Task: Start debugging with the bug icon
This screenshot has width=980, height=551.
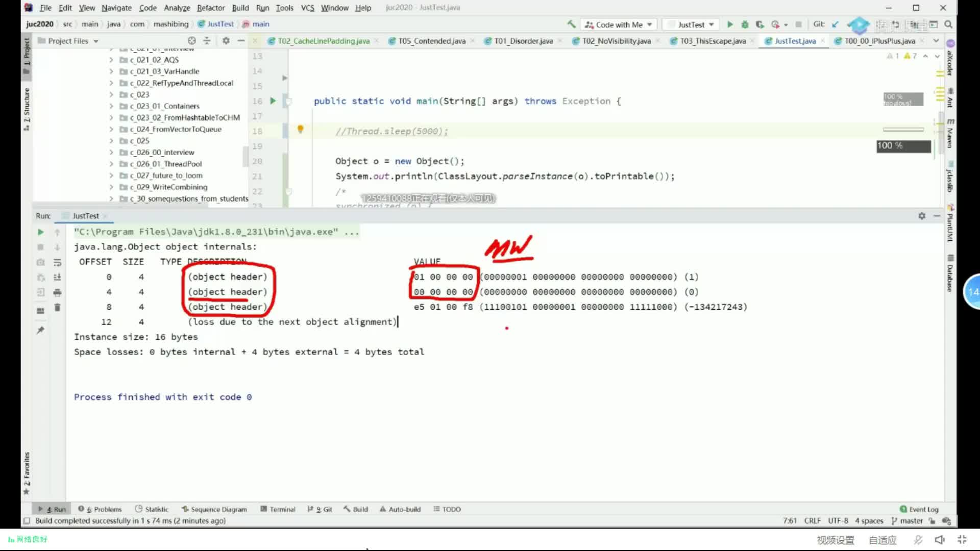Action: point(745,24)
